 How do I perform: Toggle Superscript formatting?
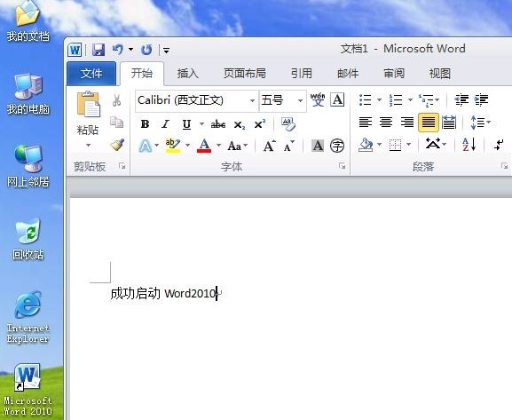point(260,124)
